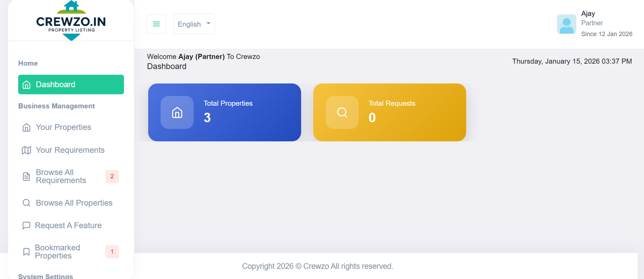The height and width of the screenshot is (279, 644).
Task: Click the Your Properties house icon
Action: [27, 127]
